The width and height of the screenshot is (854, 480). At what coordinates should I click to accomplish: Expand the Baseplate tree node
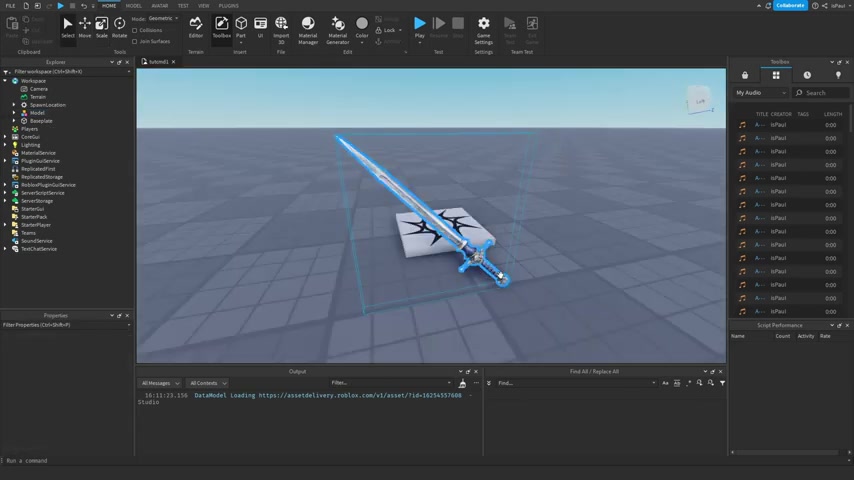[14, 121]
